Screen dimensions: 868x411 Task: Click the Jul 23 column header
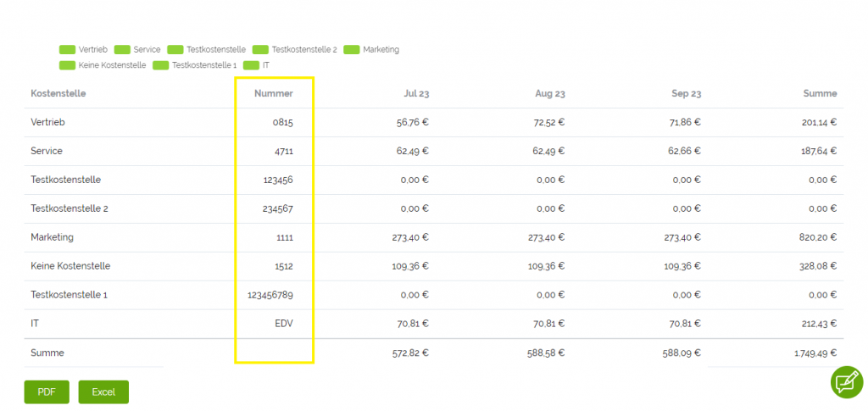click(415, 93)
